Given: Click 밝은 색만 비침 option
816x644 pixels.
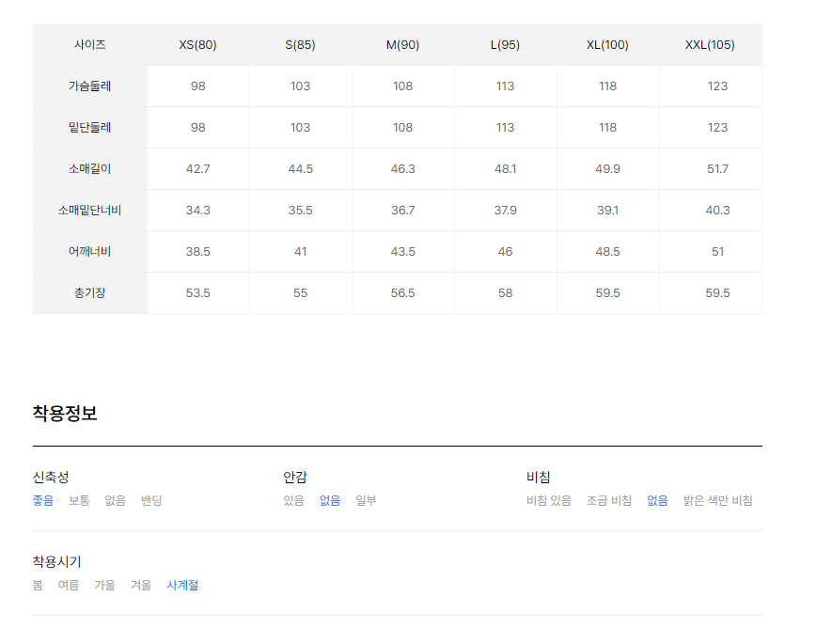Looking at the screenshot, I should [x=717, y=500].
